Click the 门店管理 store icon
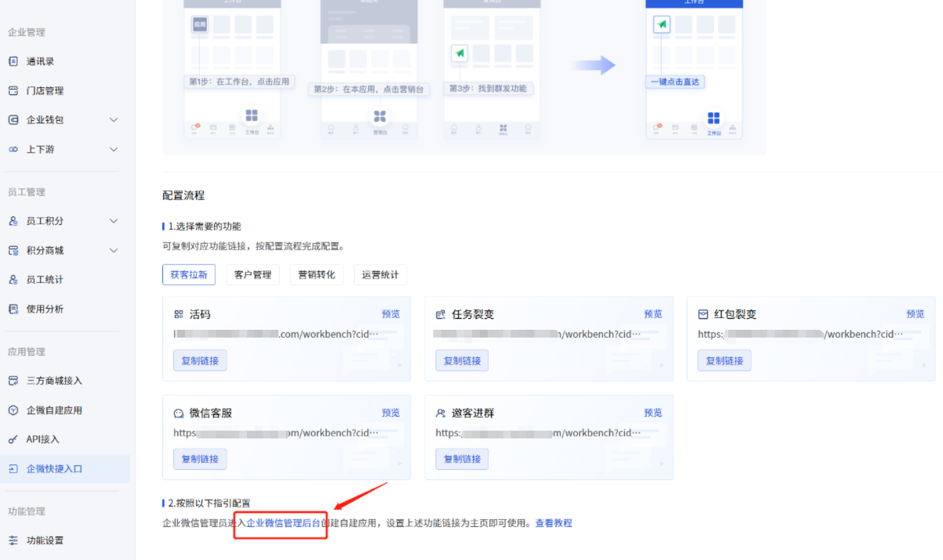The width and height of the screenshot is (943, 560). tap(13, 91)
